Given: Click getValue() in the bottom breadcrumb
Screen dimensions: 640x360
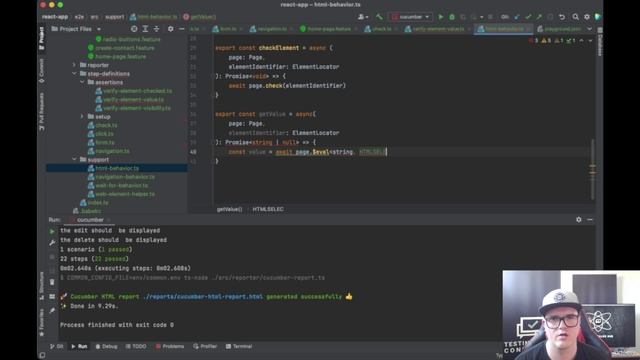Looking at the screenshot, I should 229,209.
